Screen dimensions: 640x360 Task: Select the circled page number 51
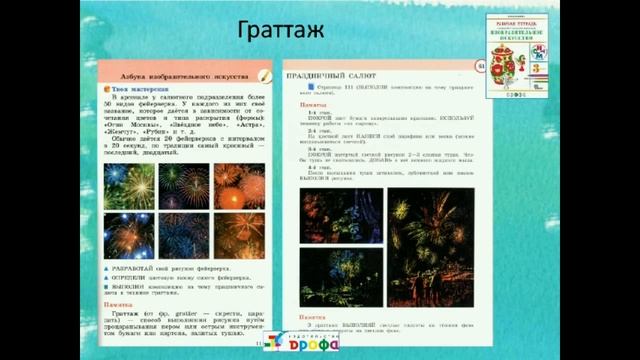coord(481,66)
